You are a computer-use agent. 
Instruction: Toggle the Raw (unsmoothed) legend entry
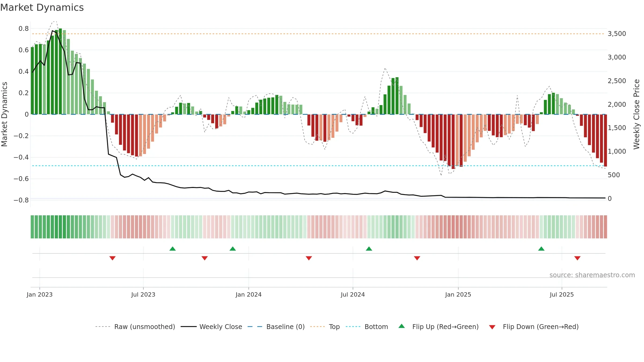[x=135, y=327]
